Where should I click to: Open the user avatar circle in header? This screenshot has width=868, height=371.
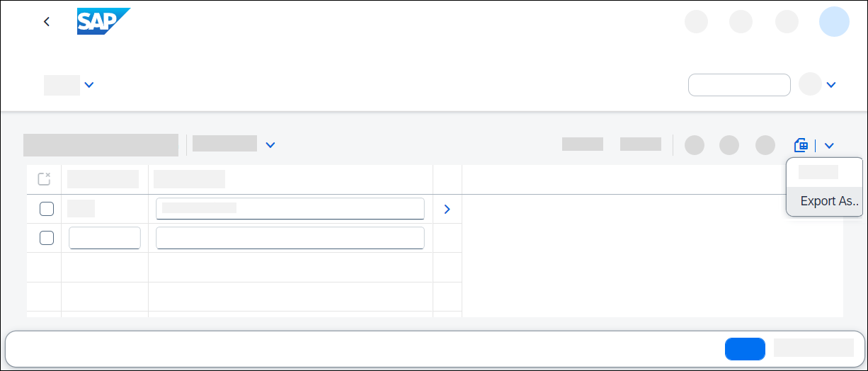(834, 22)
